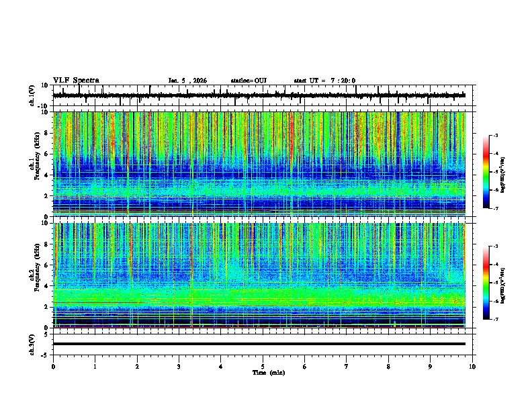Click the ch.2 spectrogram plot area

(259, 275)
